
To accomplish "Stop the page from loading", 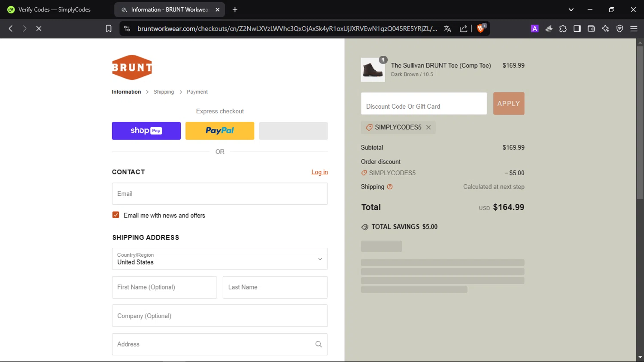I will 39,28.
